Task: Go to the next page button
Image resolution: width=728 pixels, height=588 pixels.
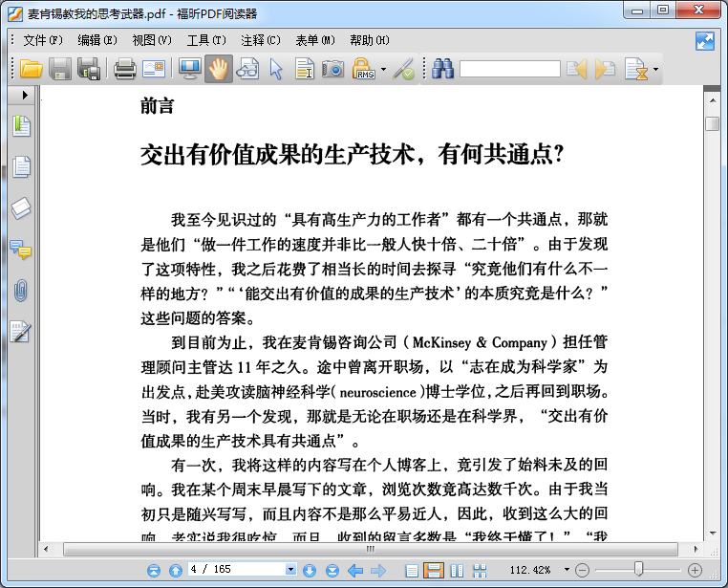Action: coord(310,570)
